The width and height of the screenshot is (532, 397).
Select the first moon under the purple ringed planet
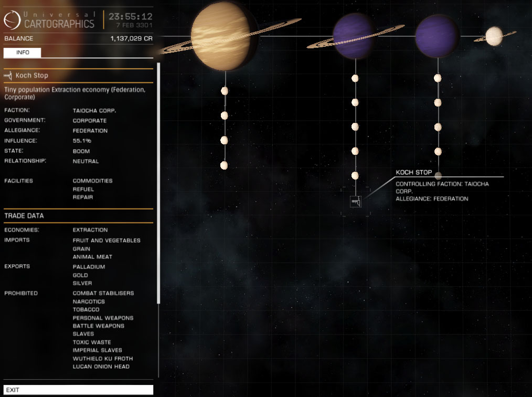pyautogui.click(x=355, y=78)
